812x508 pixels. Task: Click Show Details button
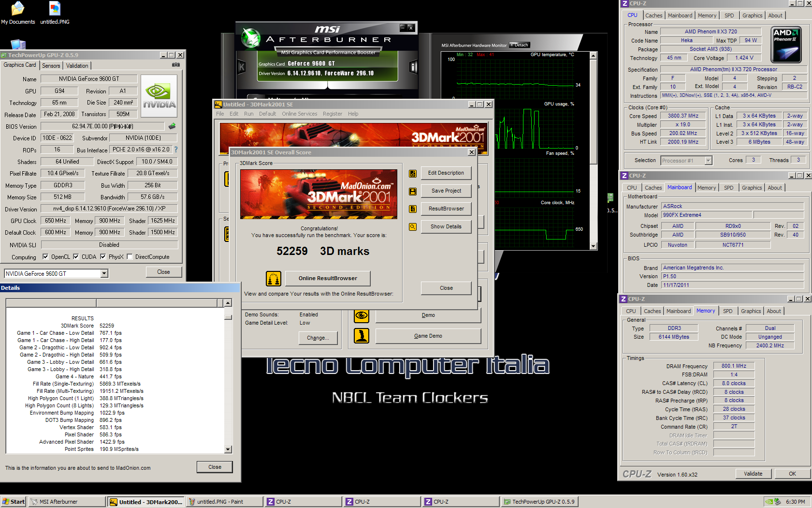446,226
